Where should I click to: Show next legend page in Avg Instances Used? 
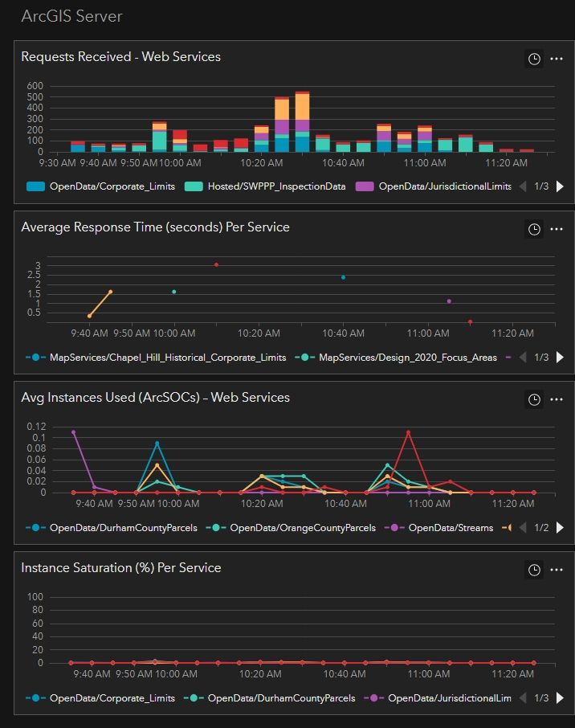[x=561, y=528]
